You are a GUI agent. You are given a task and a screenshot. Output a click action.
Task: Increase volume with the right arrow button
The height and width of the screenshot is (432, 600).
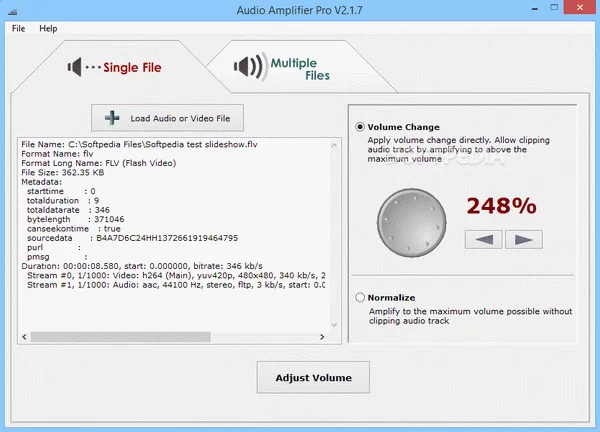click(x=524, y=240)
